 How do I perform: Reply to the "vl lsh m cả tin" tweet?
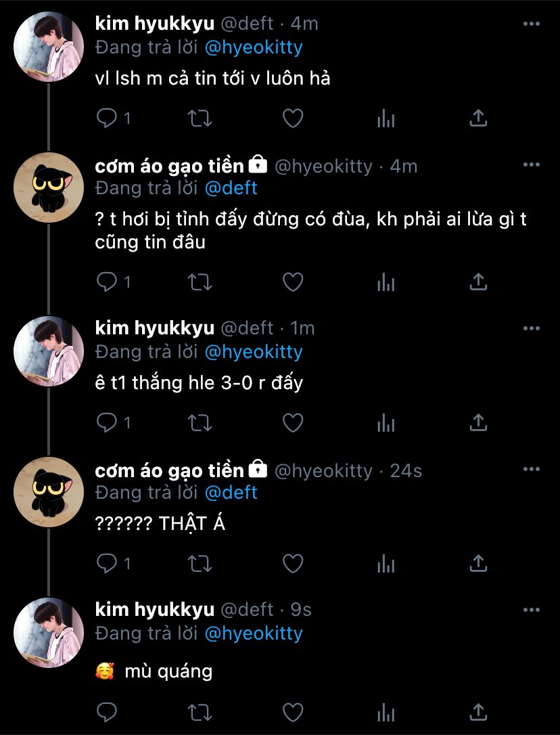[x=107, y=119]
